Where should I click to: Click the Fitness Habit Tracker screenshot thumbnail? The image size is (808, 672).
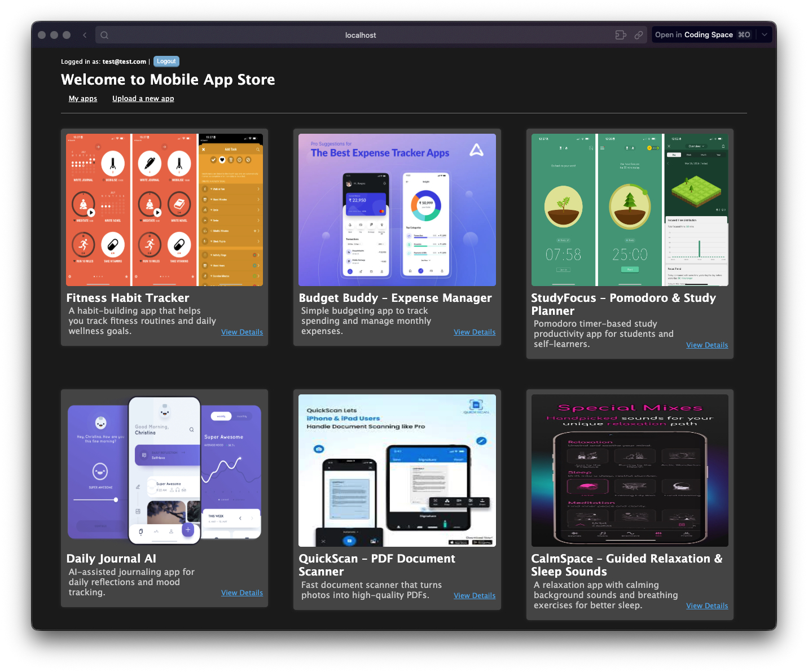pos(164,210)
